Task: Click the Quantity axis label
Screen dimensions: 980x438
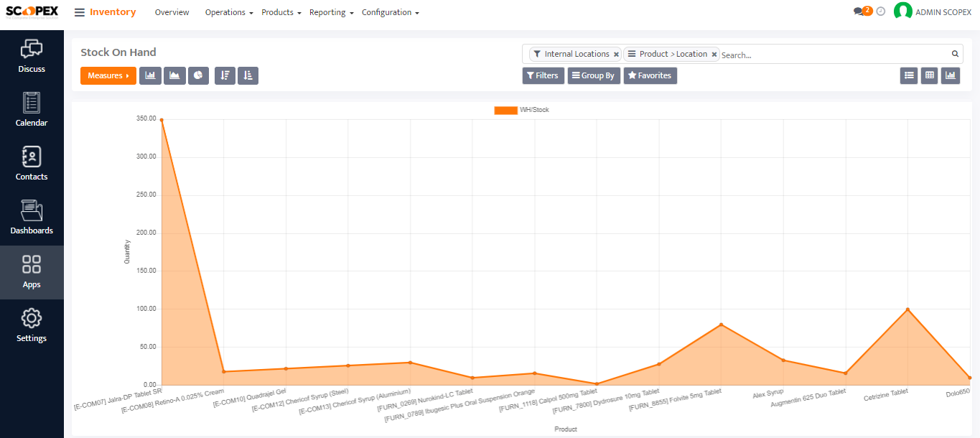Action: [x=128, y=252]
